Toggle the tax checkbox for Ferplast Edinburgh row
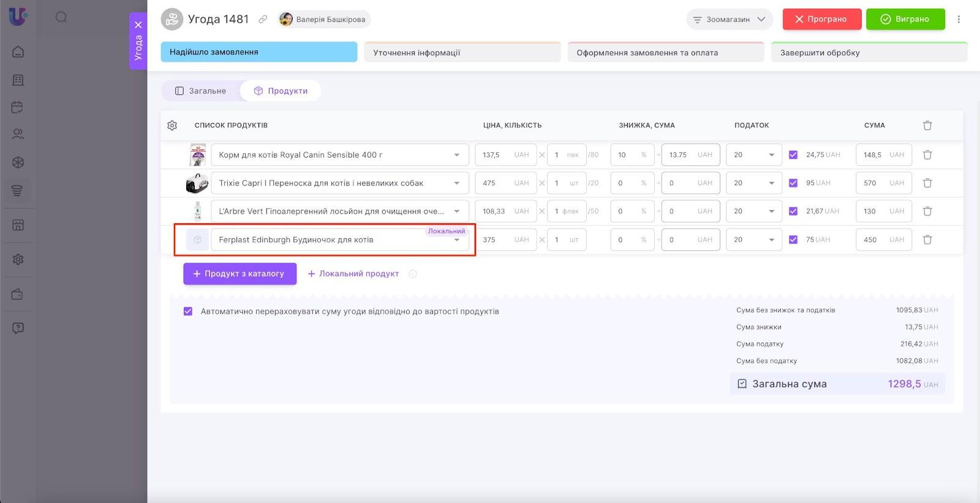 point(793,240)
